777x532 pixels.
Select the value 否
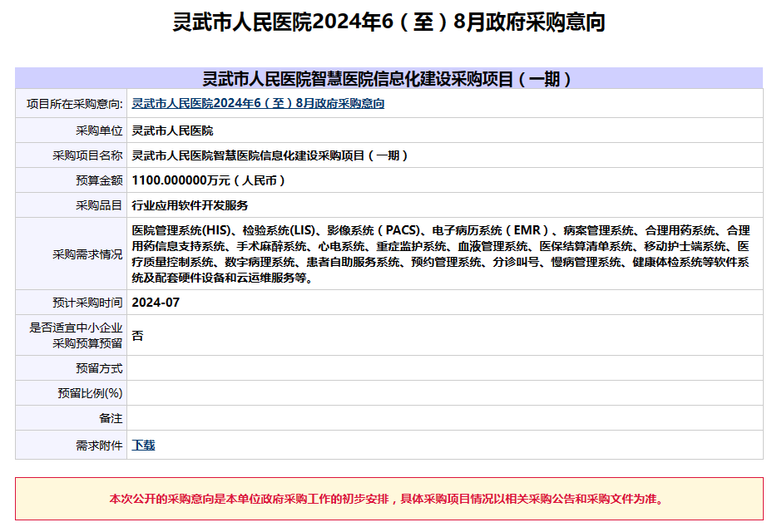coord(137,336)
